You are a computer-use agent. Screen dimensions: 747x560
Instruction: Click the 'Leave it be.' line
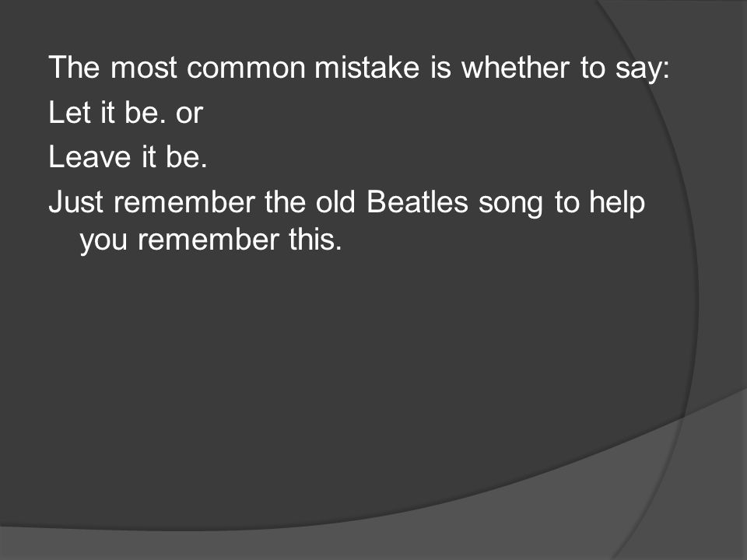point(128,157)
